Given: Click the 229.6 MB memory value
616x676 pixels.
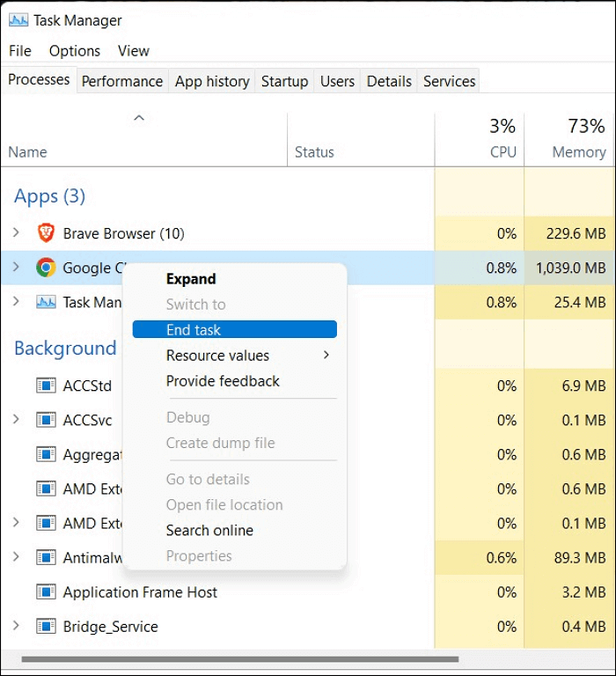Looking at the screenshot, I should point(576,233).
